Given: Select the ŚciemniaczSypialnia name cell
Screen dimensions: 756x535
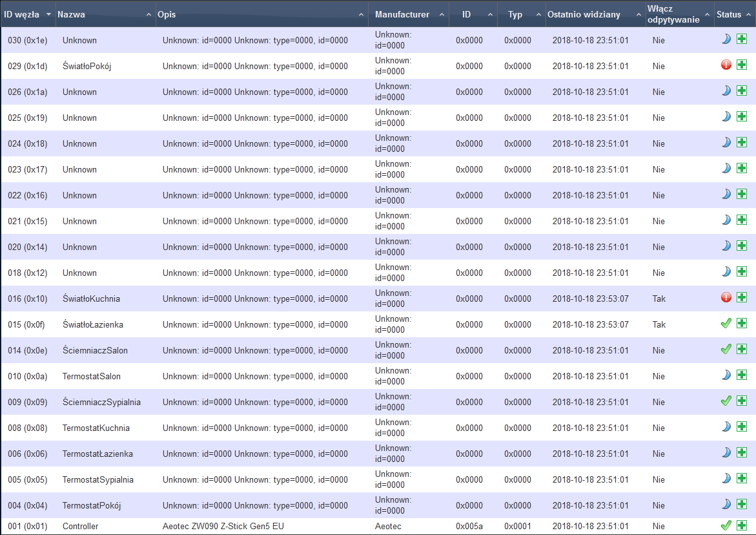Looking at the screenshot, I should 101,403.
